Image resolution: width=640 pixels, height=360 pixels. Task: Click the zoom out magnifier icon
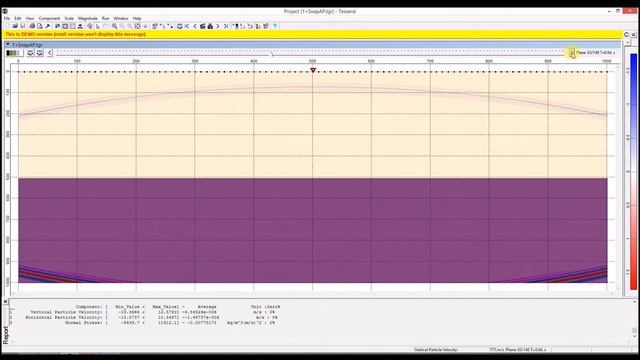(122, 26)
